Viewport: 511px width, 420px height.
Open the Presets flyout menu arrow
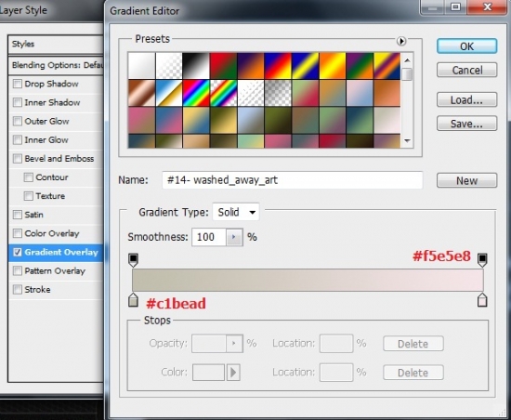pyautogui.click(x=401, y=41)
